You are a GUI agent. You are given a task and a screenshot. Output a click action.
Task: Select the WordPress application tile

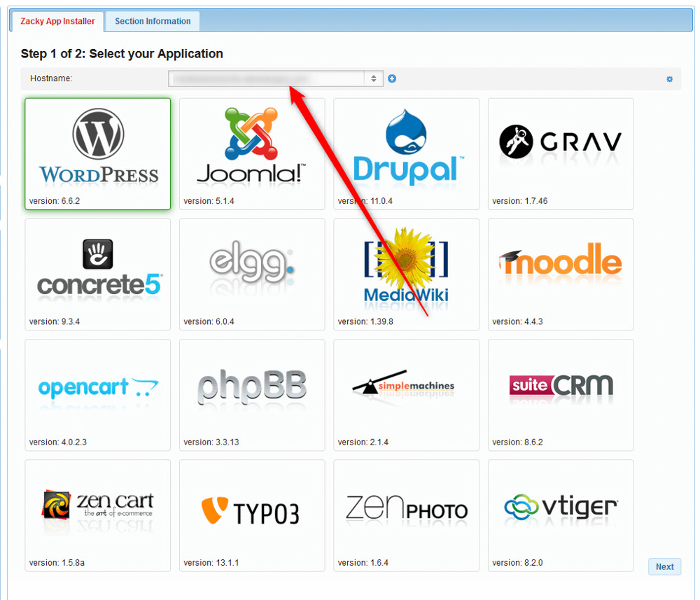[97, 154]
